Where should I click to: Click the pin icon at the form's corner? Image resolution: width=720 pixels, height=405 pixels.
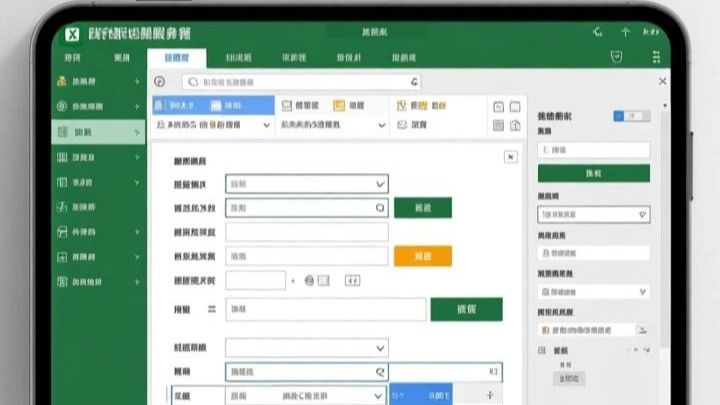[511, 157]
